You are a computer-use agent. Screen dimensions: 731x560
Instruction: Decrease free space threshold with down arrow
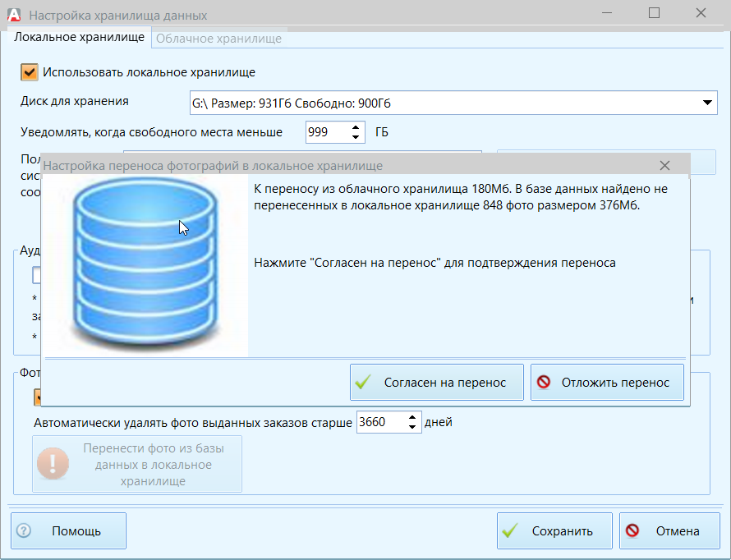tap(356, 137)
